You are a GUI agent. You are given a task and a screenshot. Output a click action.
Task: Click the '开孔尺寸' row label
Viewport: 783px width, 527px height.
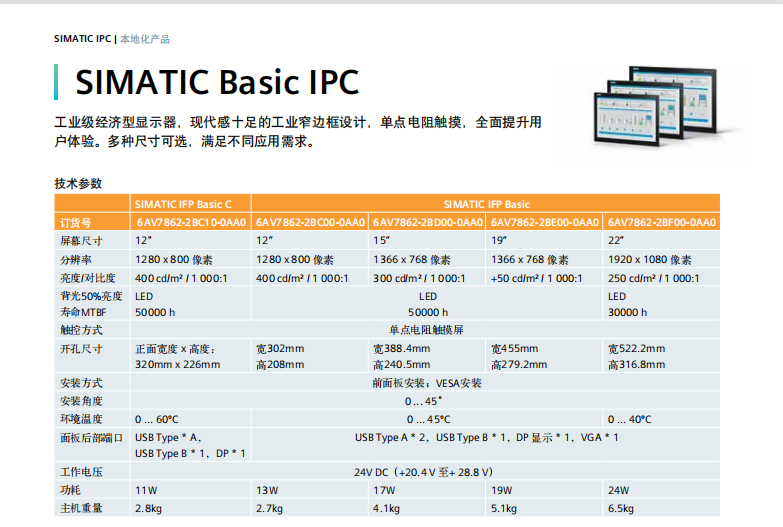[x=81, y=349]
